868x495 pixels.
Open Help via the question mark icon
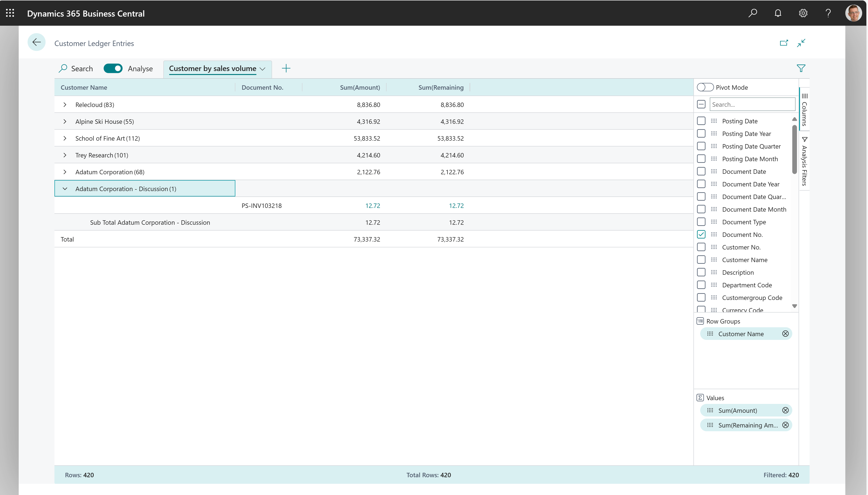coord(828,13)
